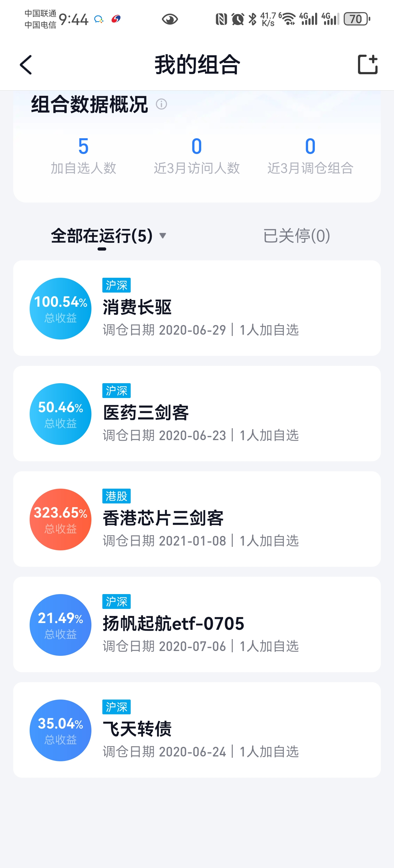The width and height of the screenshot is (394, 868).
Task: Tap the 35.04% return circle badge
Action: [x=61, y=730]
